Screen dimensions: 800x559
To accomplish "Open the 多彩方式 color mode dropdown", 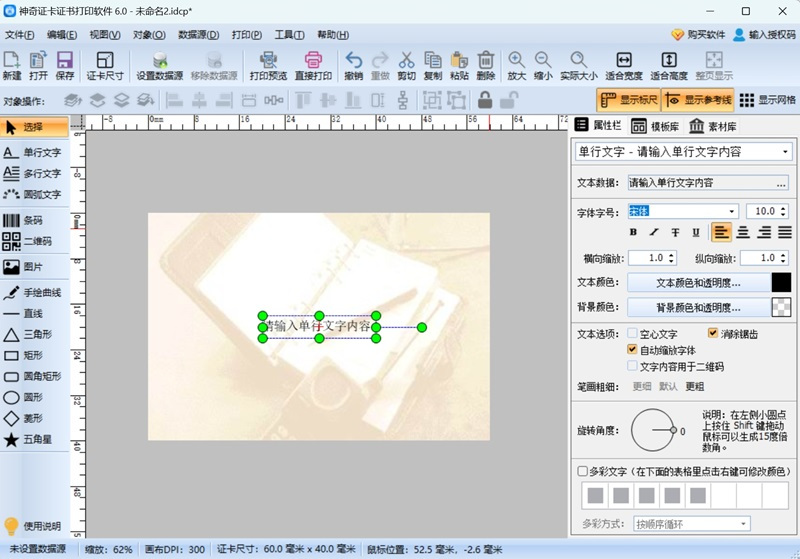I will (x=743, y=524).
